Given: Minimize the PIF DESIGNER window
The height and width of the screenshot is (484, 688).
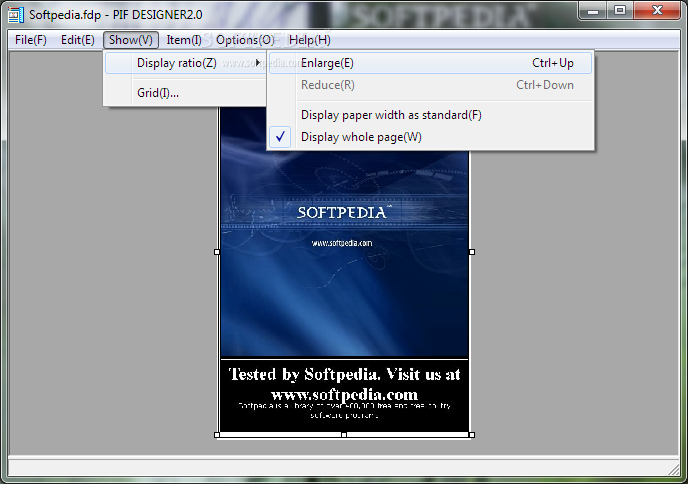Looking at the screenshot, I should pos(593,11).
